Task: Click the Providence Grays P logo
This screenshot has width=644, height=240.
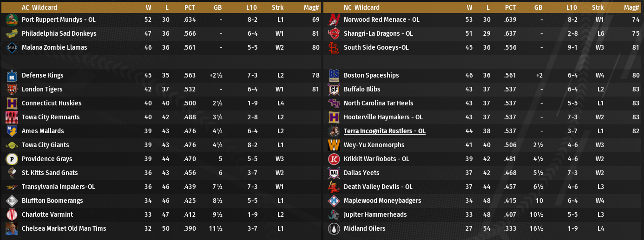Action: (12, 159)
